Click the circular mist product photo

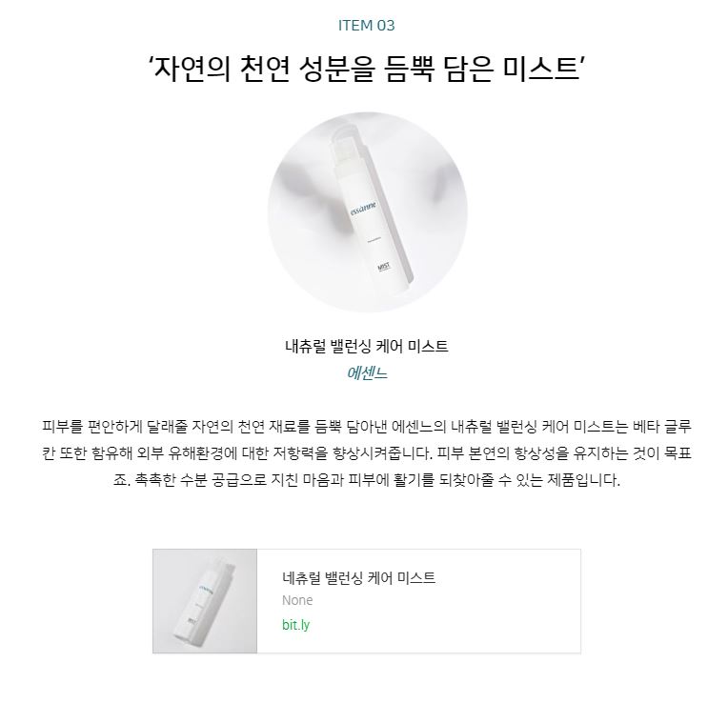tap(367, 211)
